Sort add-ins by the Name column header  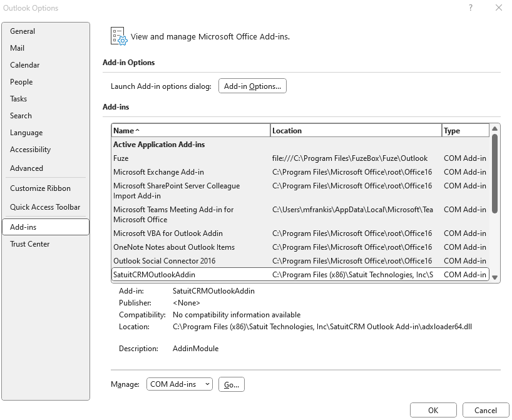click(191, 131)
